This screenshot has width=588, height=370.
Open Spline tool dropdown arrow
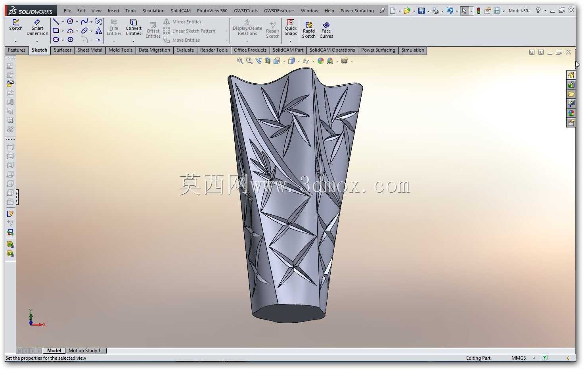click(x=91, y=22)
